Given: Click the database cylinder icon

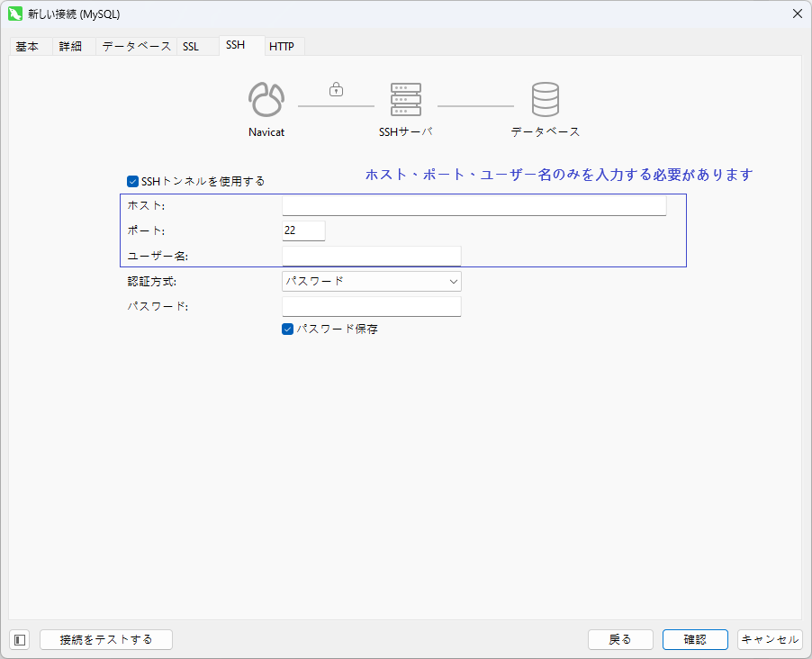Looking at the screenshot, I should point(546,99).
